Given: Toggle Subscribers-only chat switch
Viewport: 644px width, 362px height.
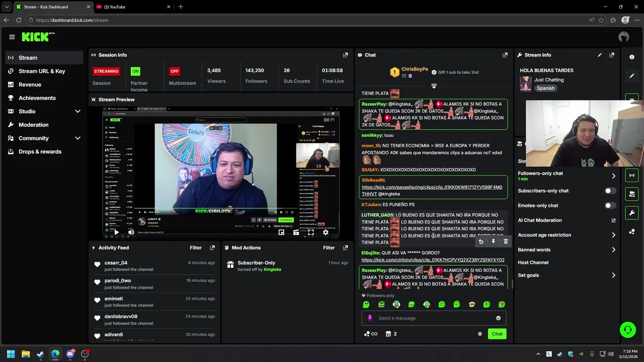Looking at the screenshot, I should (x=610, y=191).
